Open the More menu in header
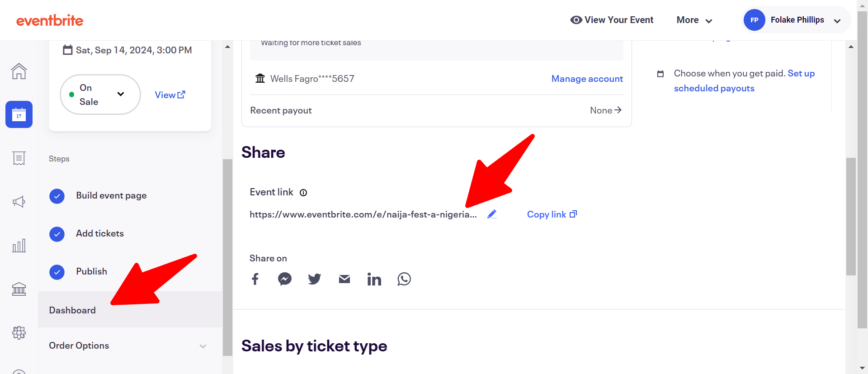The image size is (868, 374). (694, 20)
